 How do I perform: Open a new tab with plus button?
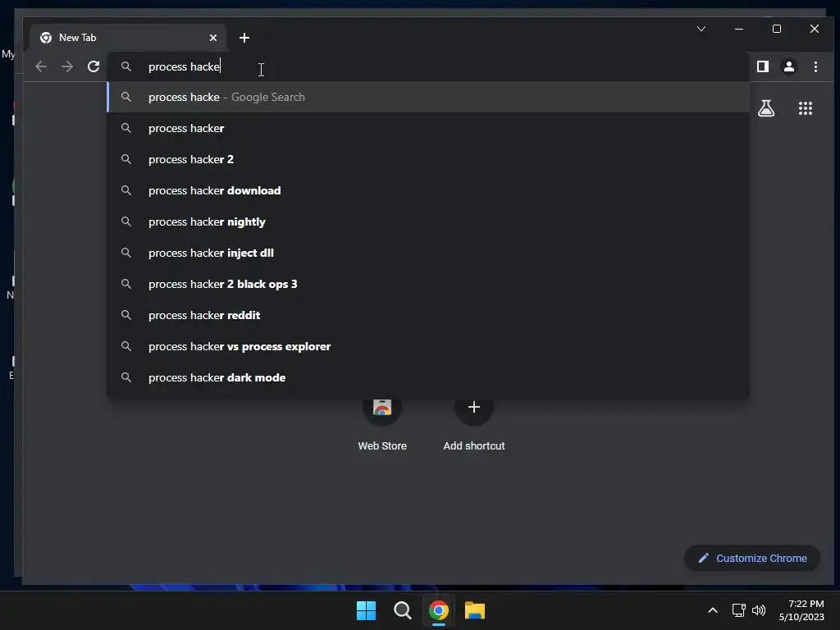click(x=244, y=38)
